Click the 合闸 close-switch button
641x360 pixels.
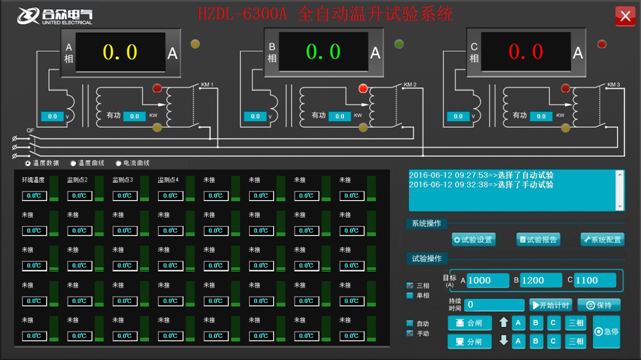pyautogui.click(x=469, y=323)
